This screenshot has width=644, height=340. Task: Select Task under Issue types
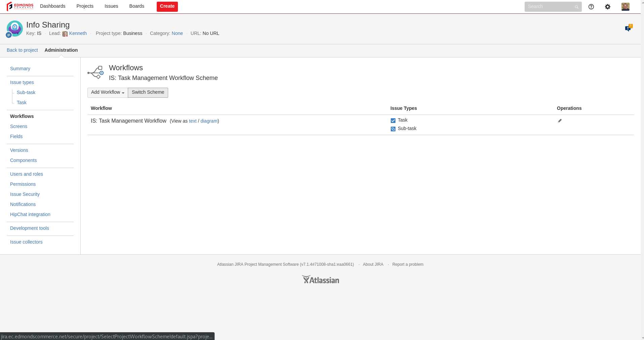(x=22, y=102)
